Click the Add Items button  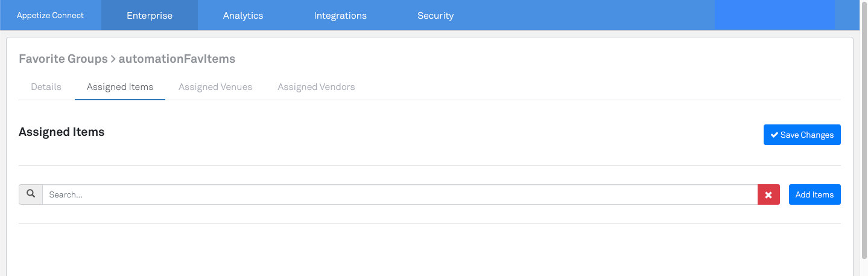click(814, 194)
